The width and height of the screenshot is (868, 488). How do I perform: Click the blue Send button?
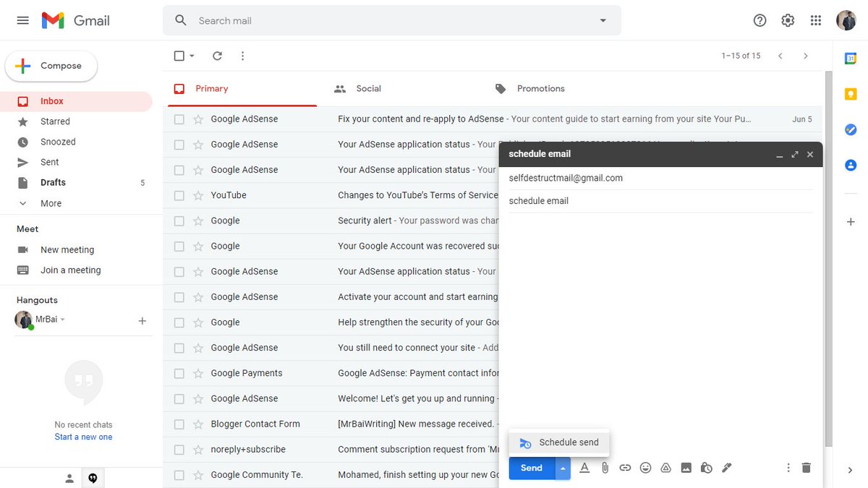click(532, 468)
